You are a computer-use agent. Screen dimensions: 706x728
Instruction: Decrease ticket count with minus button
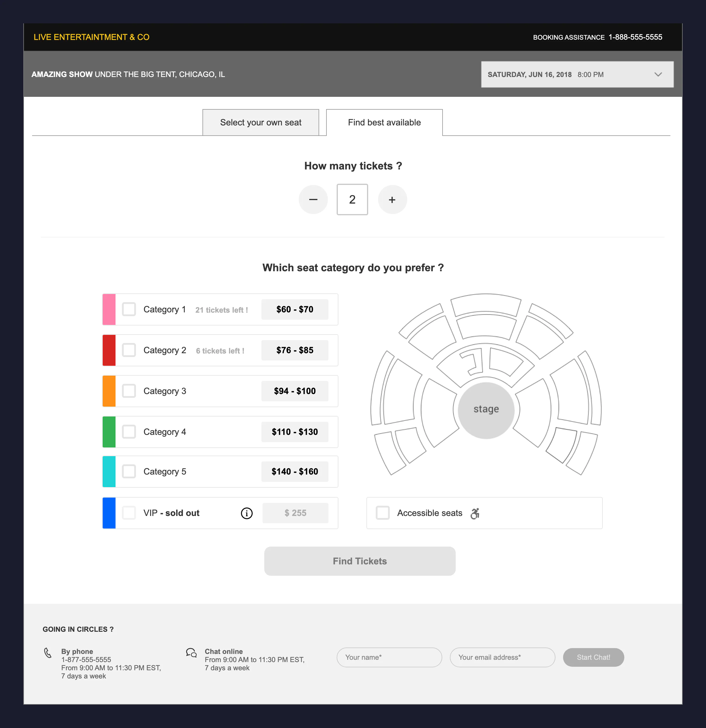tap(313, 199)
